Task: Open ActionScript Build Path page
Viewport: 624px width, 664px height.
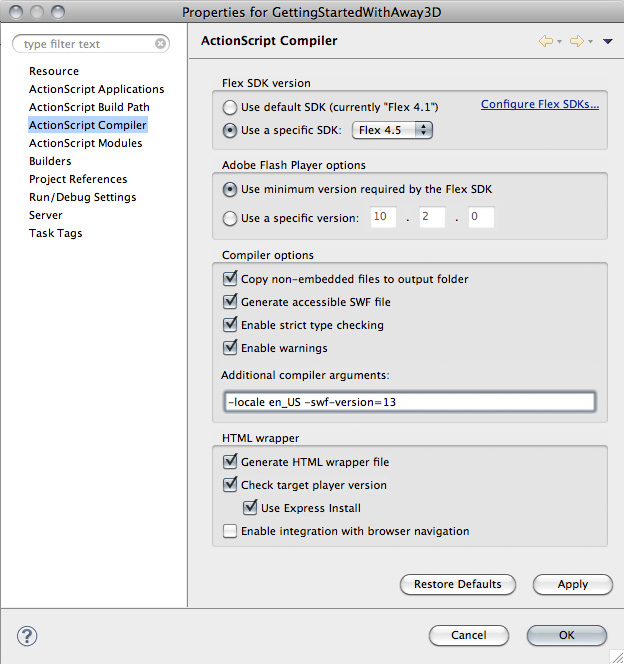Action: tap(89, 107)
